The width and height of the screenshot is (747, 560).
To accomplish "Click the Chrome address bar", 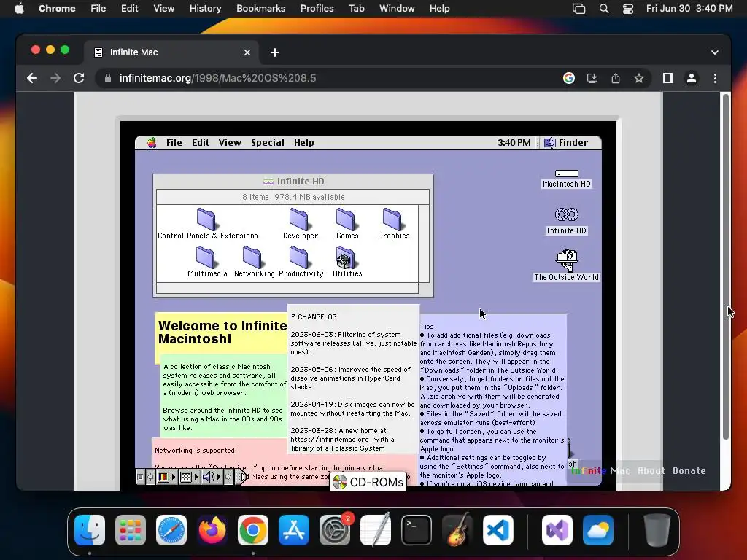I will 329,78.
